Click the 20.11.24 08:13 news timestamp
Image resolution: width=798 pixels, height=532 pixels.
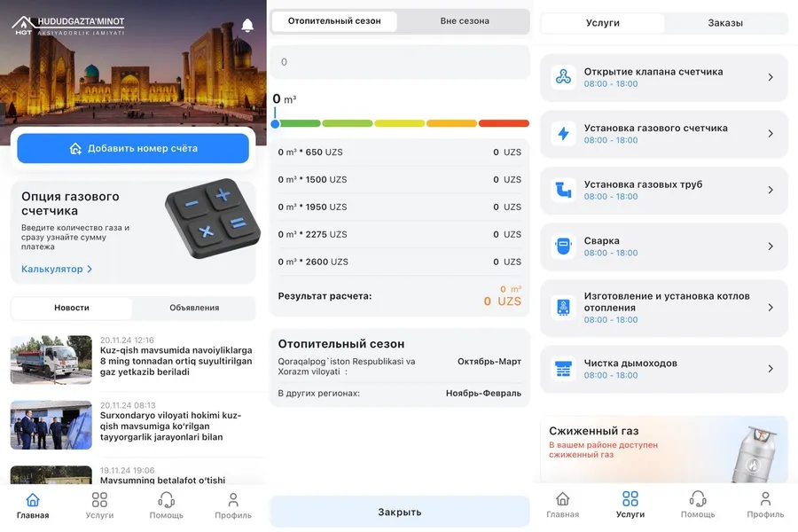(128, 405)
